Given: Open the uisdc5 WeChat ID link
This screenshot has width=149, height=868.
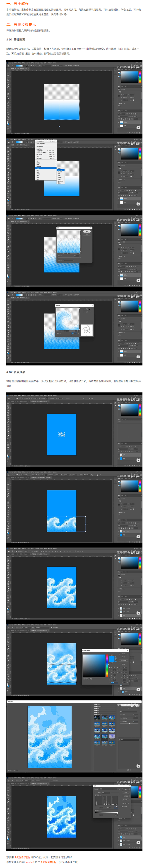Looking at the screenshot, I should [30, 862].
